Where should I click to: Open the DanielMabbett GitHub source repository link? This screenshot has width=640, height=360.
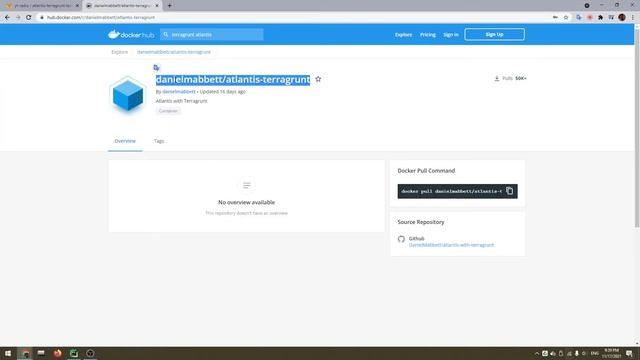click(x=451, y=245)
